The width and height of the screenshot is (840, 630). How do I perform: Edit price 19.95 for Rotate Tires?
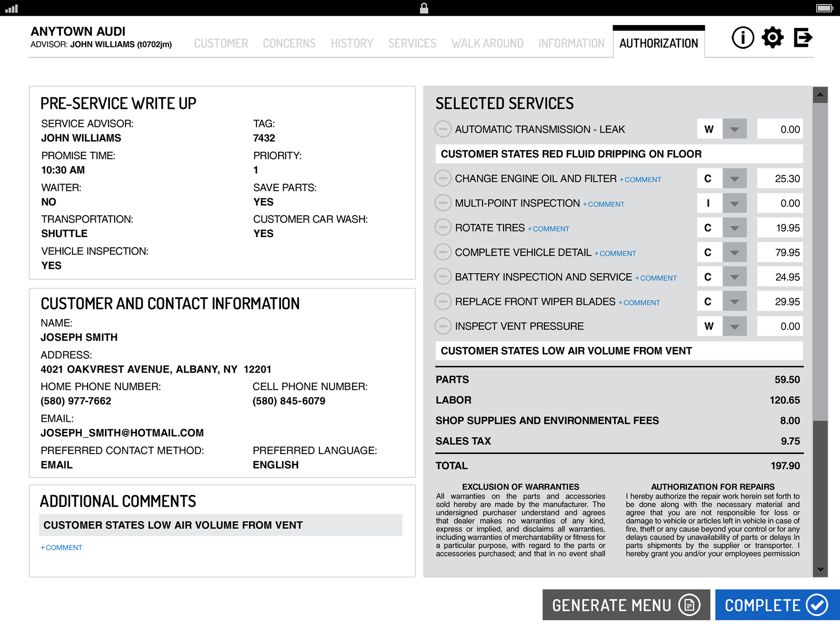pos(780,227)
